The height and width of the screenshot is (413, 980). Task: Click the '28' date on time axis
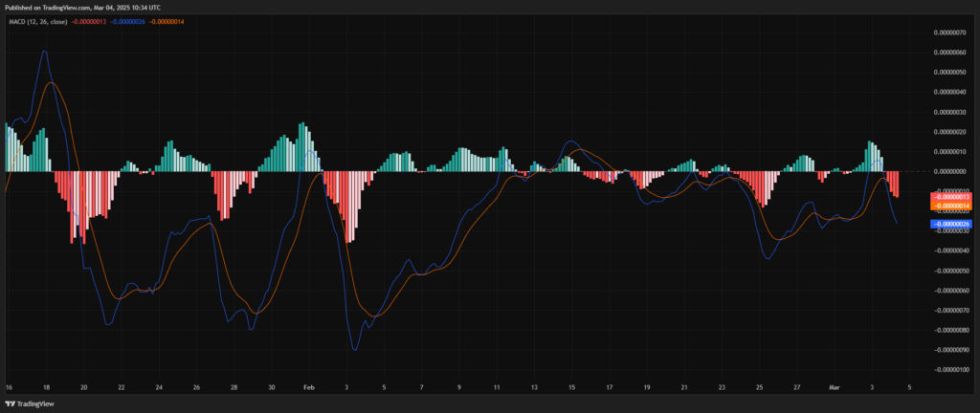pyautogui.click(x=234, y=387)
